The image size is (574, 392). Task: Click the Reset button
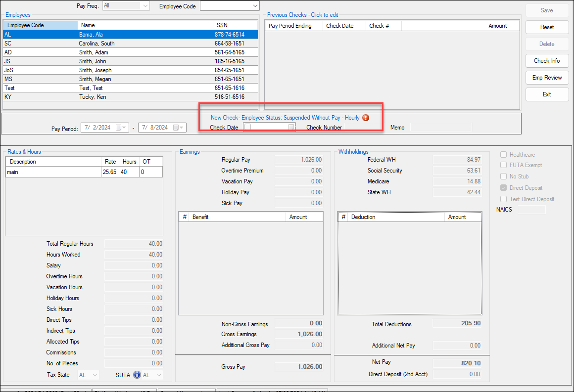click(547, 27)
